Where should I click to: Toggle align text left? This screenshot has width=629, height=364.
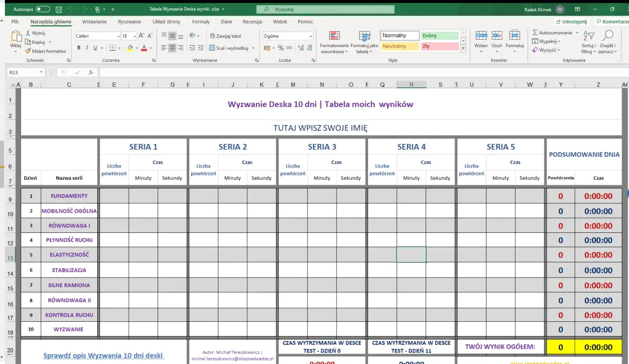tap(164, 48)
